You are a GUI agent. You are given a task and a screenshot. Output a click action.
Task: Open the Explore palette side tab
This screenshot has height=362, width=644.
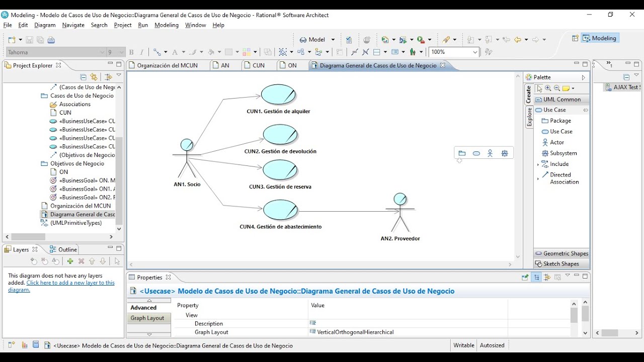529,117
